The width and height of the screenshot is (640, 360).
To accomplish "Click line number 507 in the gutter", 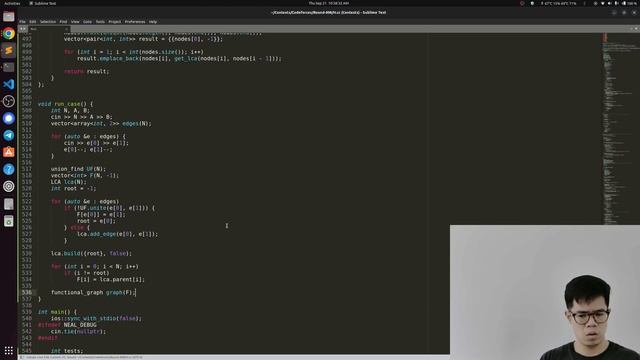I will click(27, 104).
